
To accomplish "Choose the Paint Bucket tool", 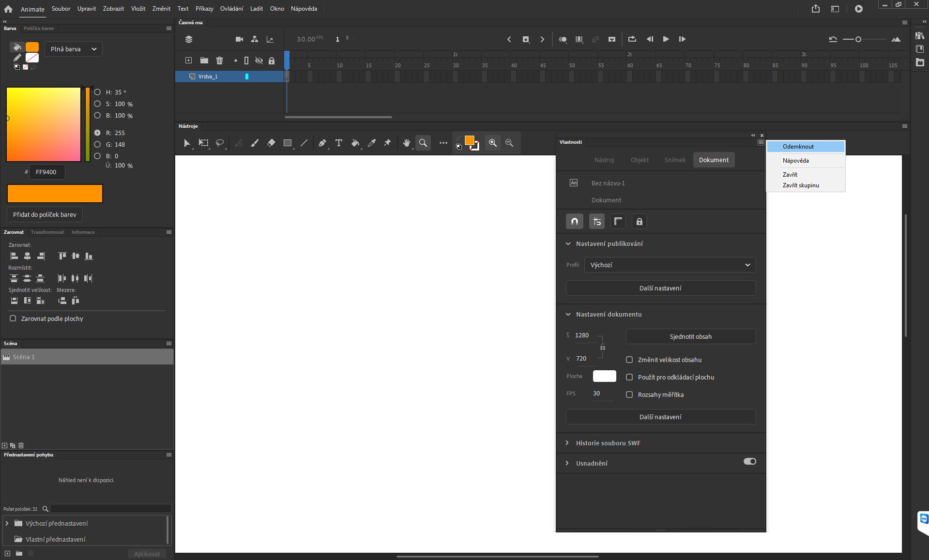I will point(355,143).
